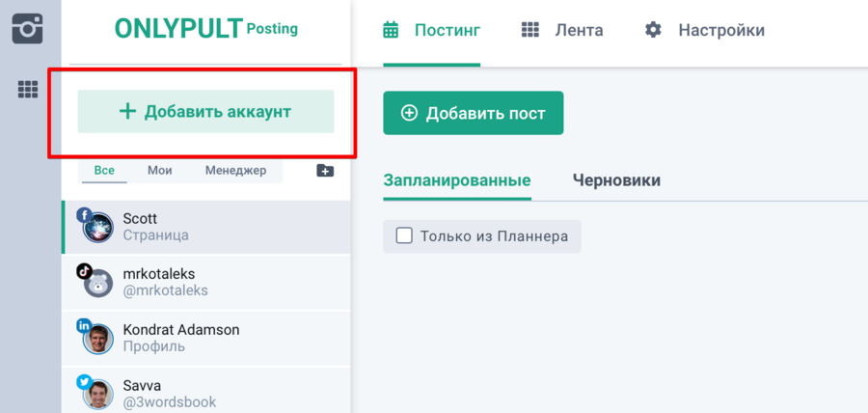
Task: Filter accounts by Мои
Action: [x=160, y=171]
